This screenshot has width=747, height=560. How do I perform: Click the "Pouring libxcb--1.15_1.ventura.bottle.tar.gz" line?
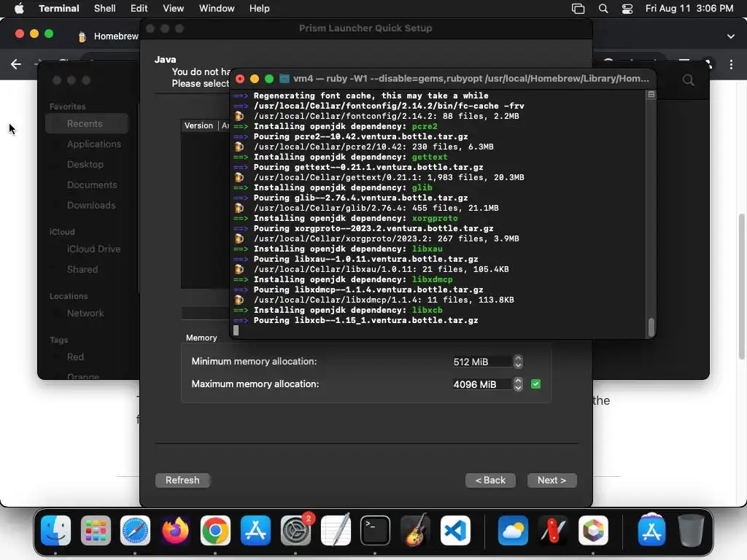click(x=366, y=321)
